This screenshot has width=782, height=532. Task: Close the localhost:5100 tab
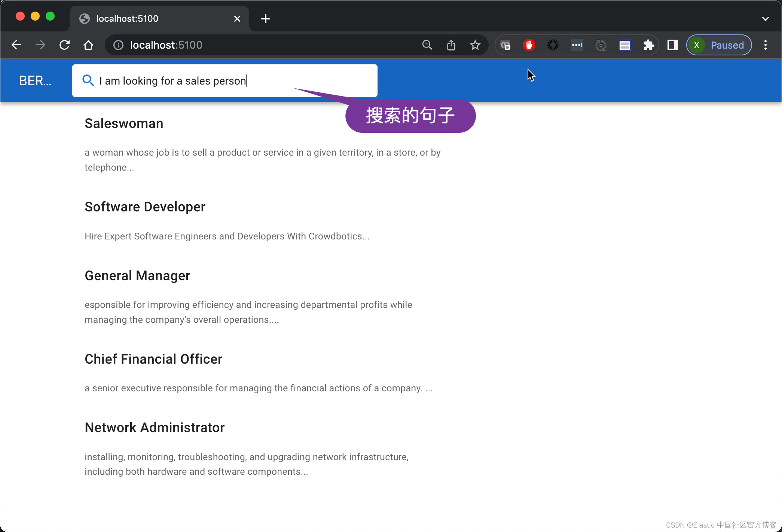pos(237,18)
